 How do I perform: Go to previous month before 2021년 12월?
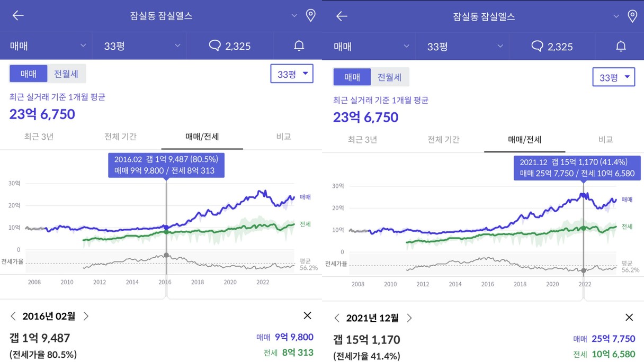337,318
